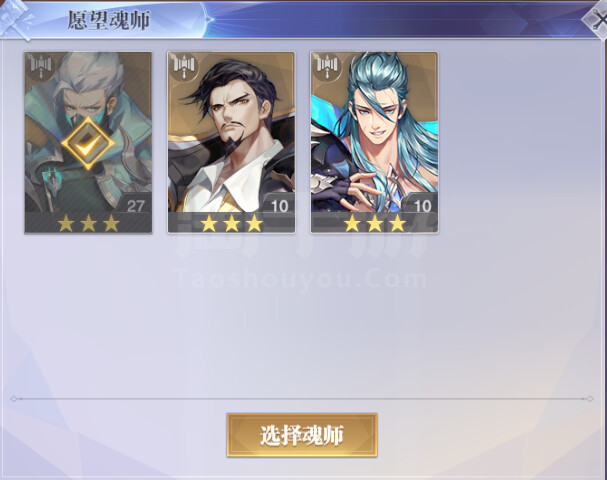Click the crossed-weapons emblem beside 愿望魂师 title

15,20
